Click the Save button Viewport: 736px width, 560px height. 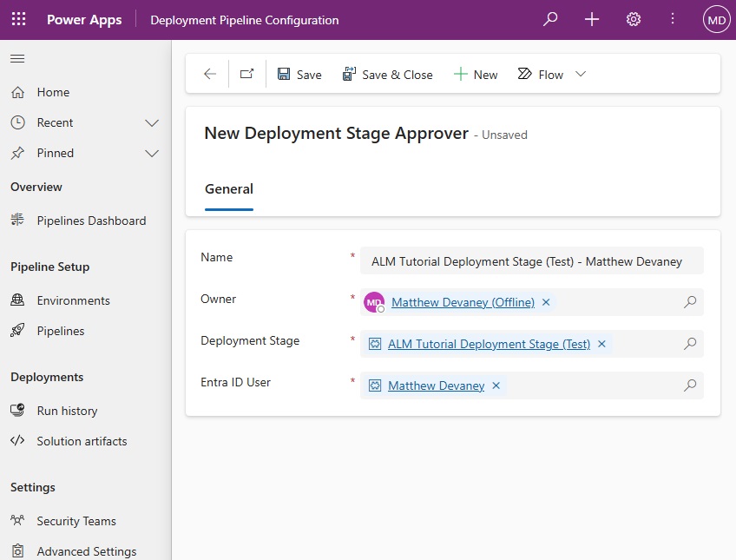tap(299, 74)
